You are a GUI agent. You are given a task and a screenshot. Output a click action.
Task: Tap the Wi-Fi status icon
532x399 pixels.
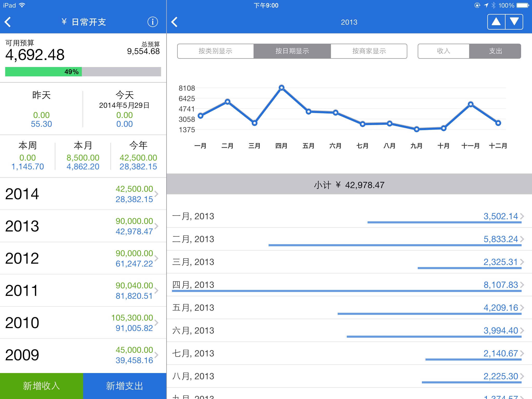coord(22,5)
